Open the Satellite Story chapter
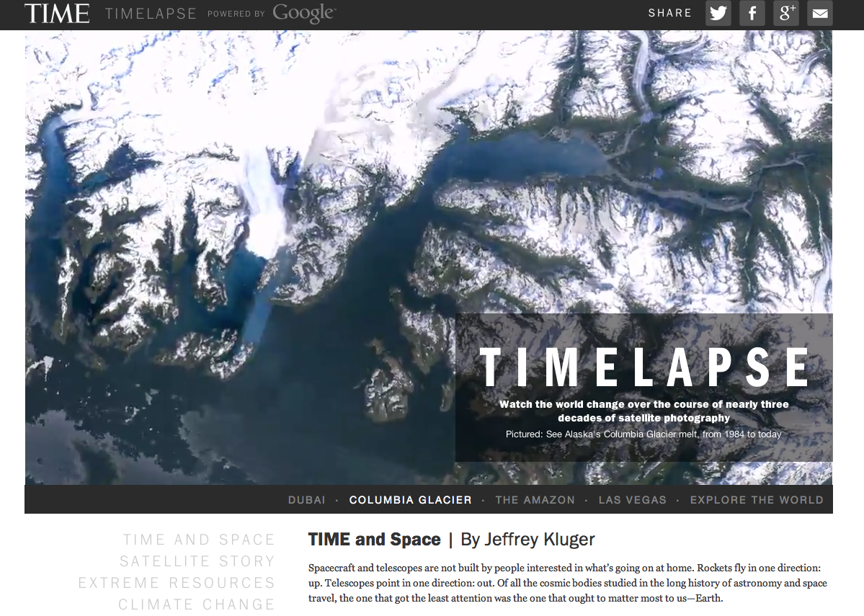This screenshot has height=616, width=864. (197, 561)
